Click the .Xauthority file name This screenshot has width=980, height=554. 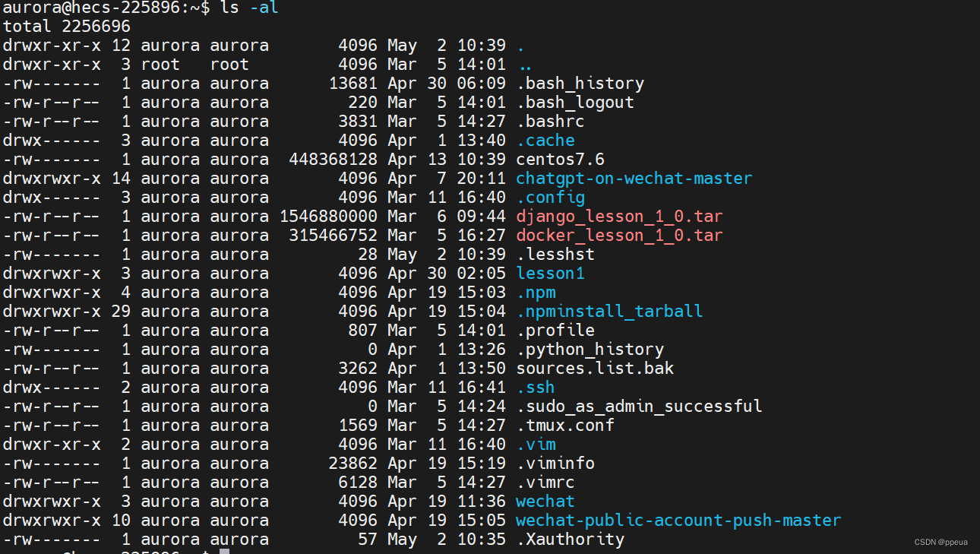(570, 540)
